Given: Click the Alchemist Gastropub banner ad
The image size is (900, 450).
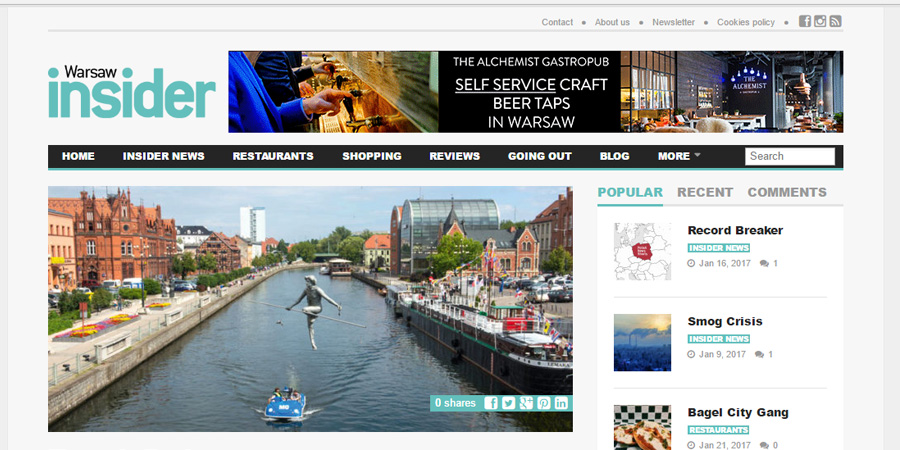Looking at the screenshot, I should pos(535,92).
